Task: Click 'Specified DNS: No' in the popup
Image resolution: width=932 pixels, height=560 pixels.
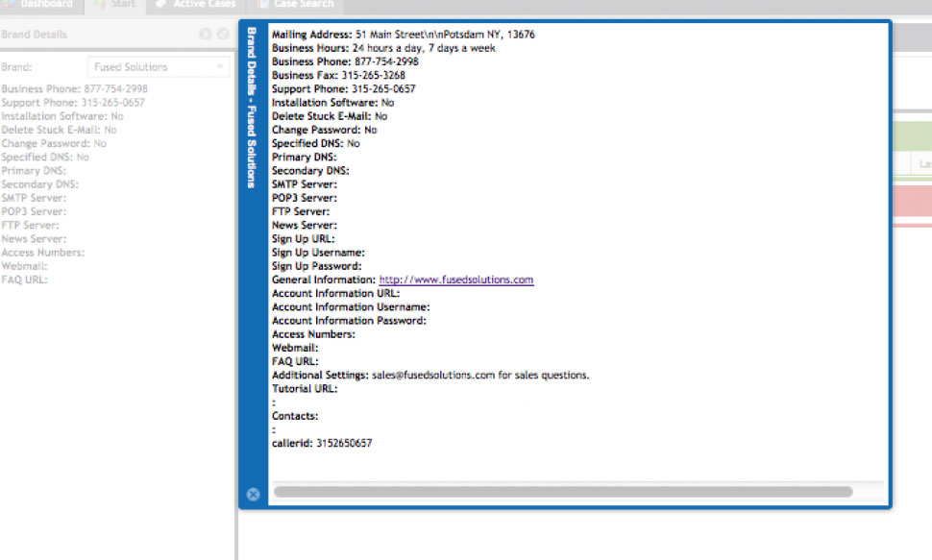Action: (x=315, y=144)
